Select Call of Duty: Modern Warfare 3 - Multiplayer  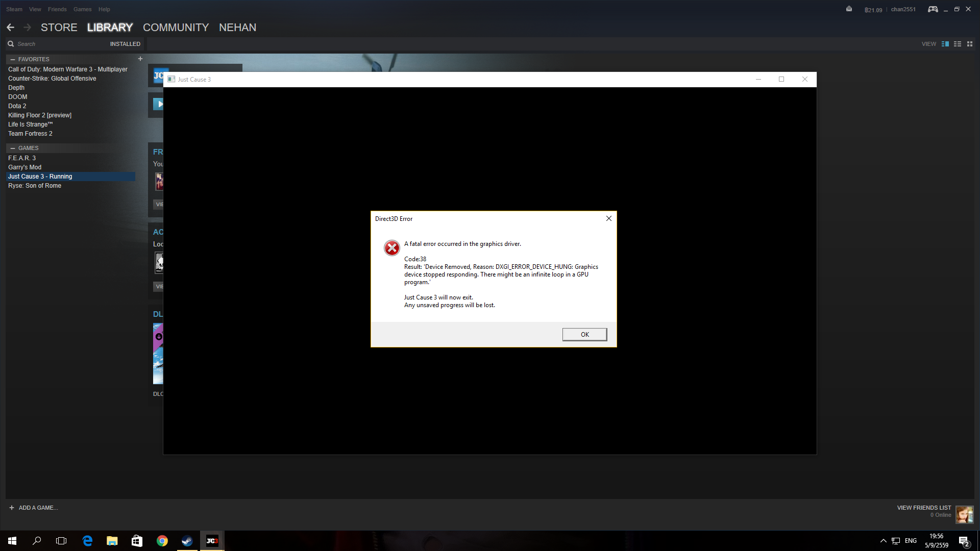68,69
